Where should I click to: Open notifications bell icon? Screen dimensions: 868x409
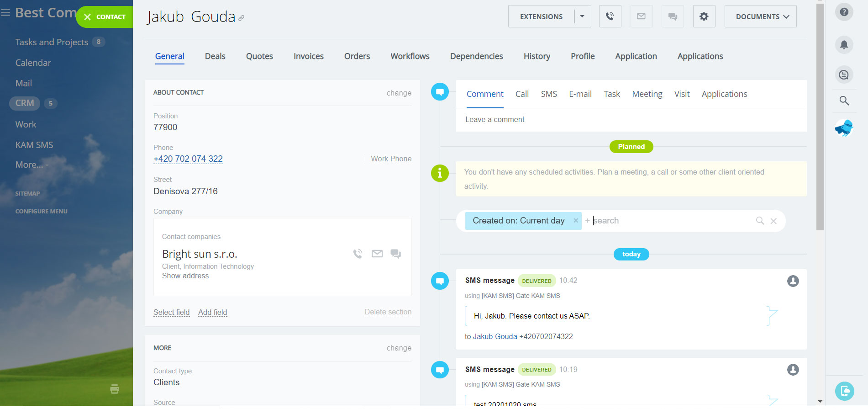[x=844, y=45]
